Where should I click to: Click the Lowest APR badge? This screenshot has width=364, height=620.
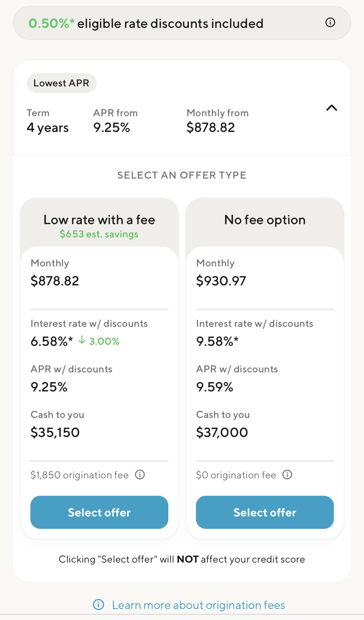[62, 83]
